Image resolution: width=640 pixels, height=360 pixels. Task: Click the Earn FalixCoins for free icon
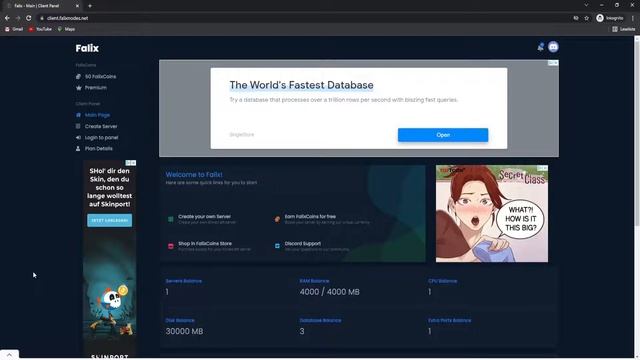[277, 219]
